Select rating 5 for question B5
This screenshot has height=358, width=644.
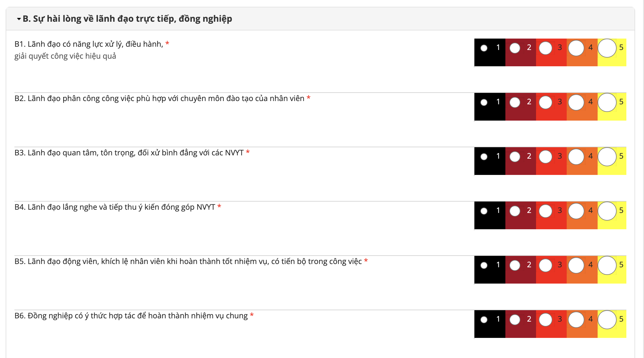point(607,265)
